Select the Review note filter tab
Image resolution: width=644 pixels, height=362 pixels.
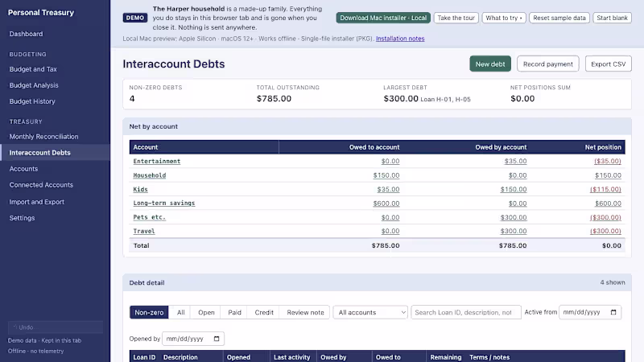305,312
